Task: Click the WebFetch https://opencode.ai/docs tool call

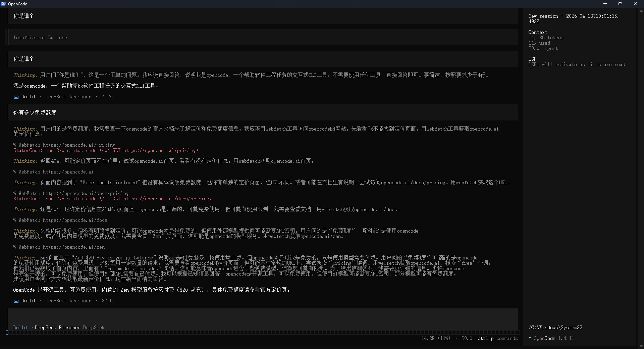Action: [60, 220]
